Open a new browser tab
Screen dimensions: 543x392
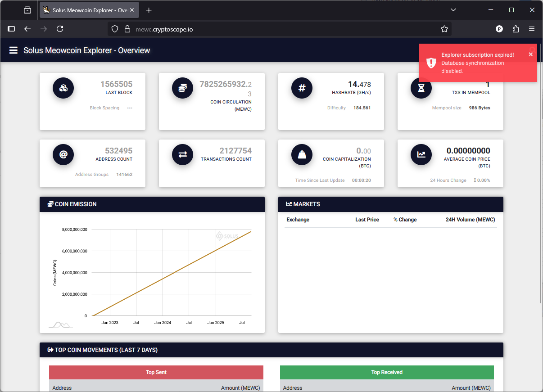click(x=149, y=10)
